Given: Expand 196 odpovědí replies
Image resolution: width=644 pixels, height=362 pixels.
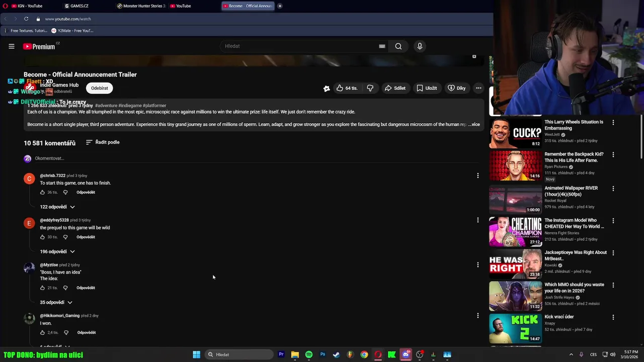Looking at the screenshot, I should coord(57,251).
